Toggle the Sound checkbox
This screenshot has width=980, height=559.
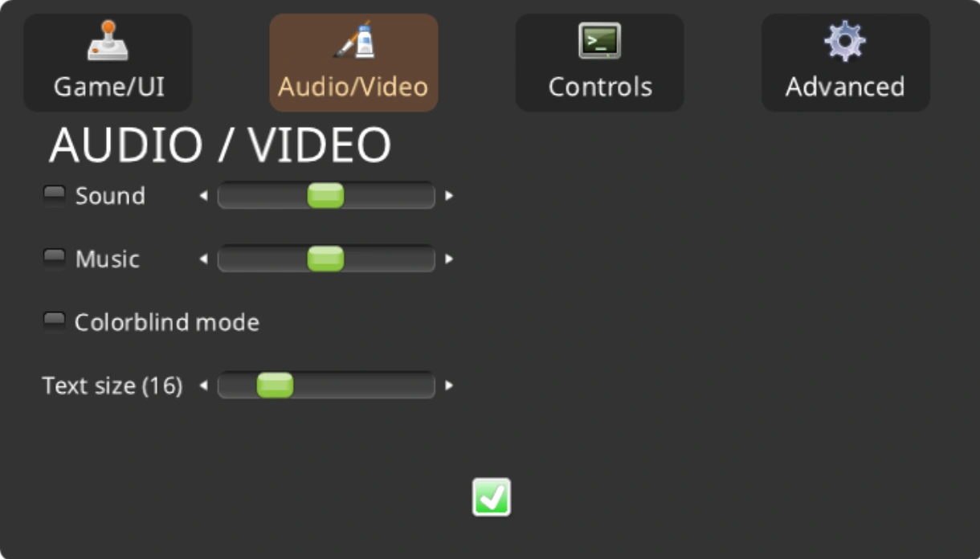coord(55,195)
